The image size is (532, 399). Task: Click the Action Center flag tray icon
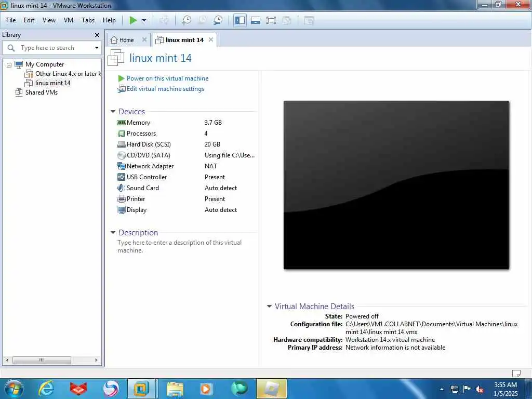(x=467, y=389)
